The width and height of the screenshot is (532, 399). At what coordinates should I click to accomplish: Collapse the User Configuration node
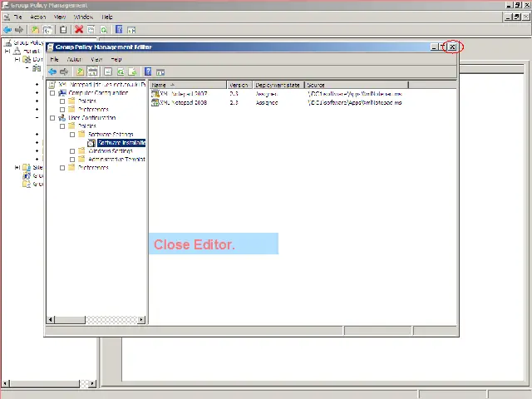pyautogui.click(x=52, y=118)
